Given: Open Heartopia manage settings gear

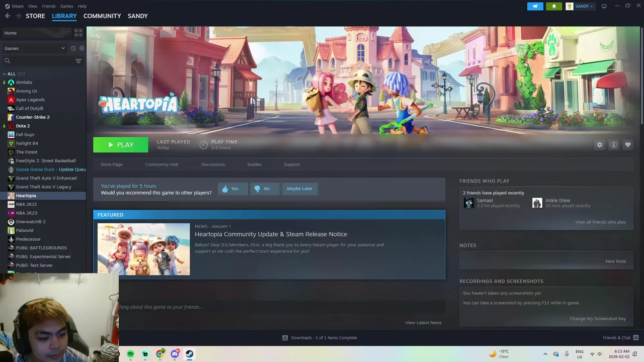Looking at the screenshot, I should tap(600, 145).
